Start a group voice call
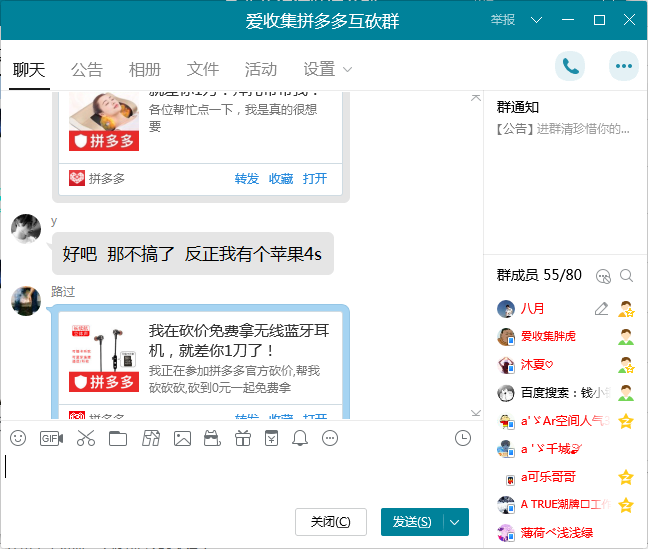The height and width of the screenshot is (549, 648). point(570,66)
